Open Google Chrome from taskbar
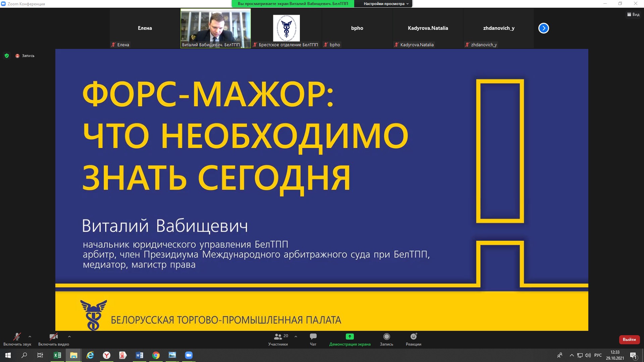The image size is (644, 362). (x=156, y=355)
